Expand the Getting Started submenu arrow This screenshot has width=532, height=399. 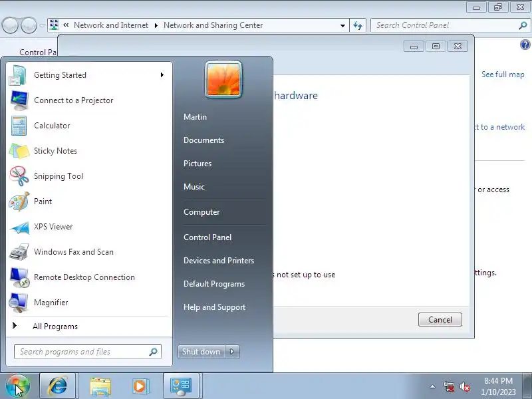tap(162, 75)
